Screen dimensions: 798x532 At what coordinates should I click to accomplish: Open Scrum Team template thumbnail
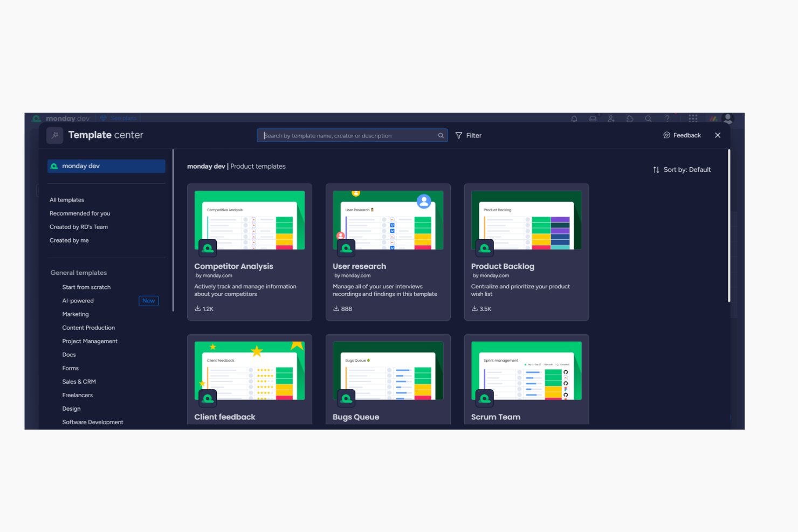tap(526, 370)
